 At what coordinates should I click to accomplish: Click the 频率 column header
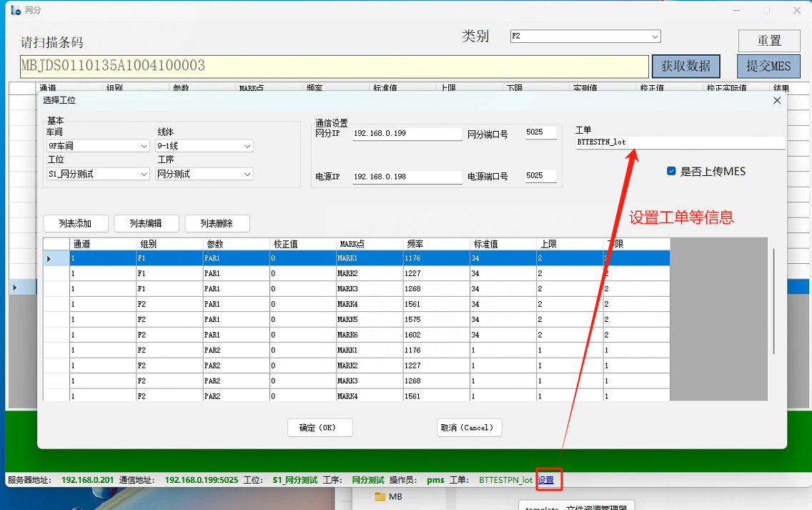coord(435,244)
